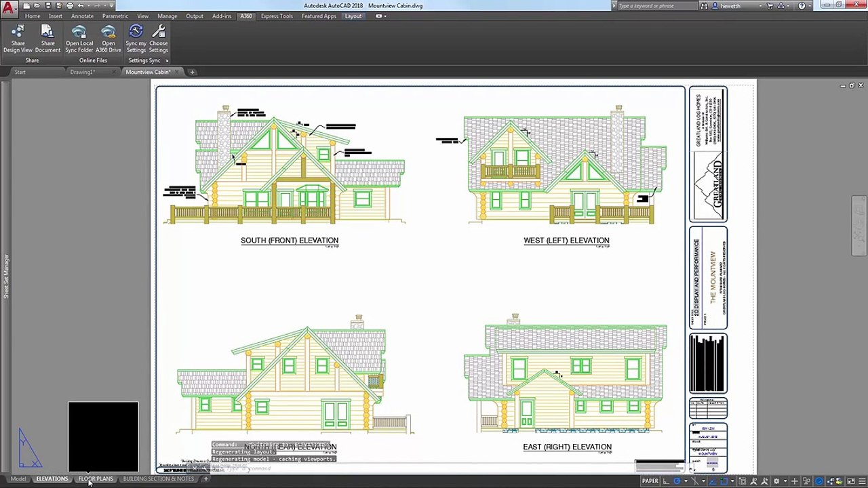Switch to the Start file tab
The image size is (868, 488).
pos(20,72)
